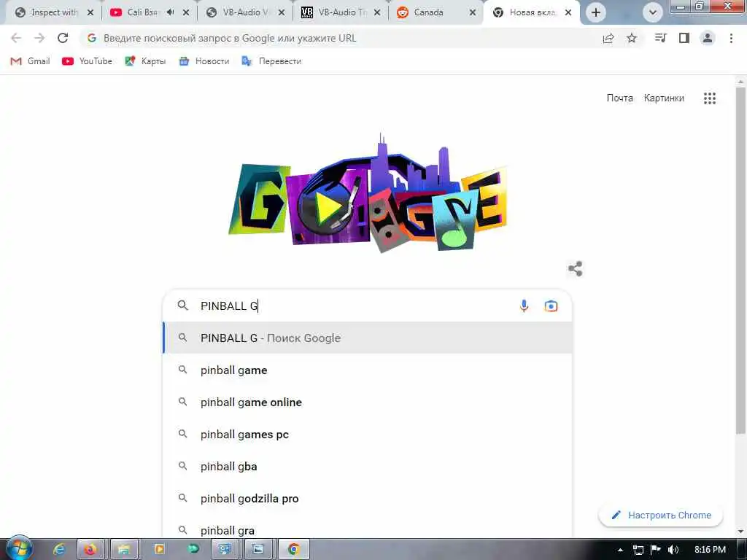Click the Google doodle logo
747x560 pixels.
coord(368,192)
